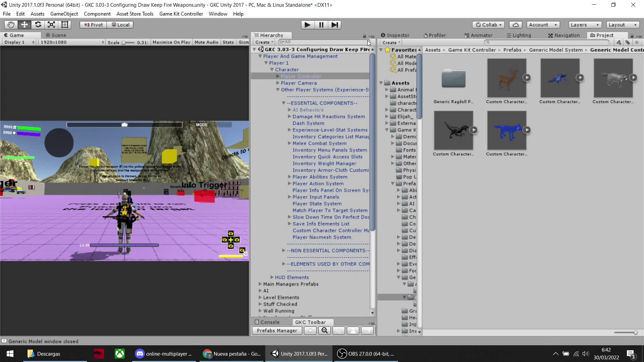Switch to the Scene tab

pos(56,35)
